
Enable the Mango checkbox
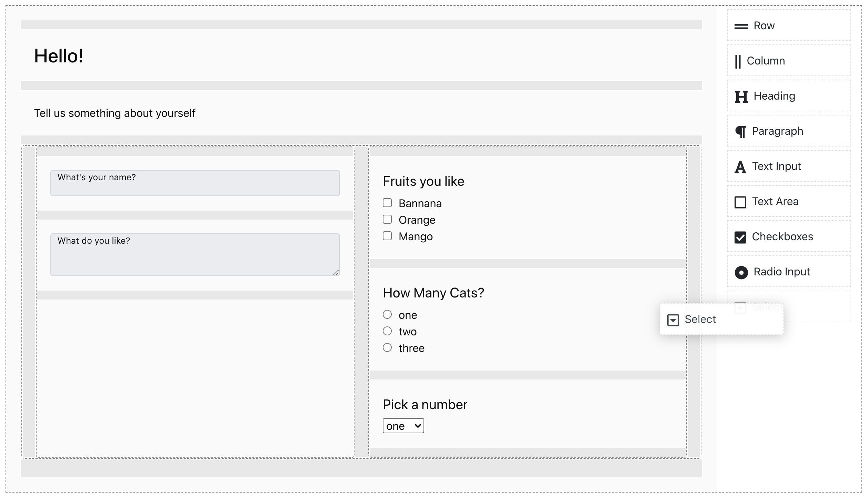click(x=387, y=236)
